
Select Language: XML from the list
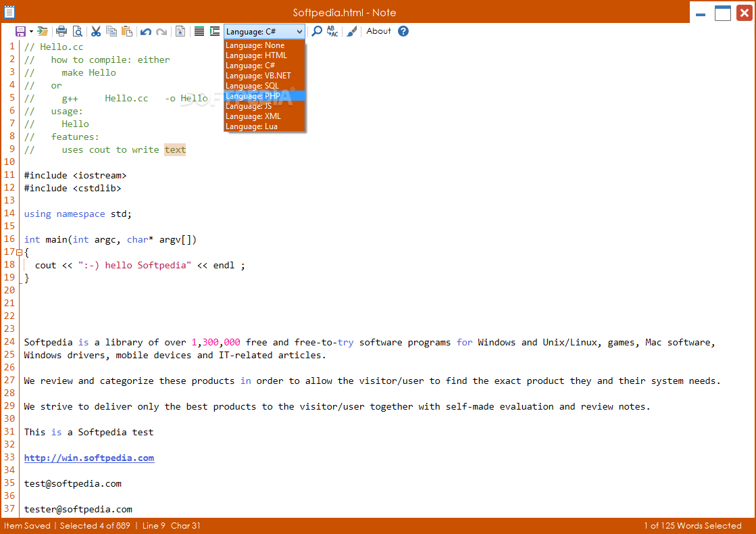[x=264, y=116]
